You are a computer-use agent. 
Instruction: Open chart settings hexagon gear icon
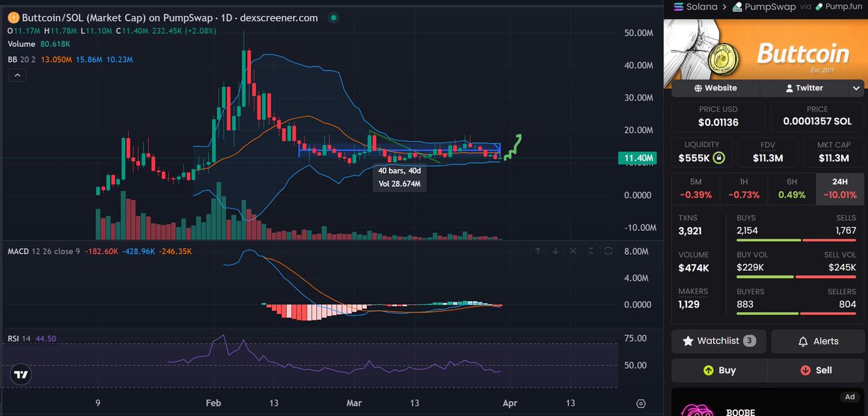coord(641,403)
